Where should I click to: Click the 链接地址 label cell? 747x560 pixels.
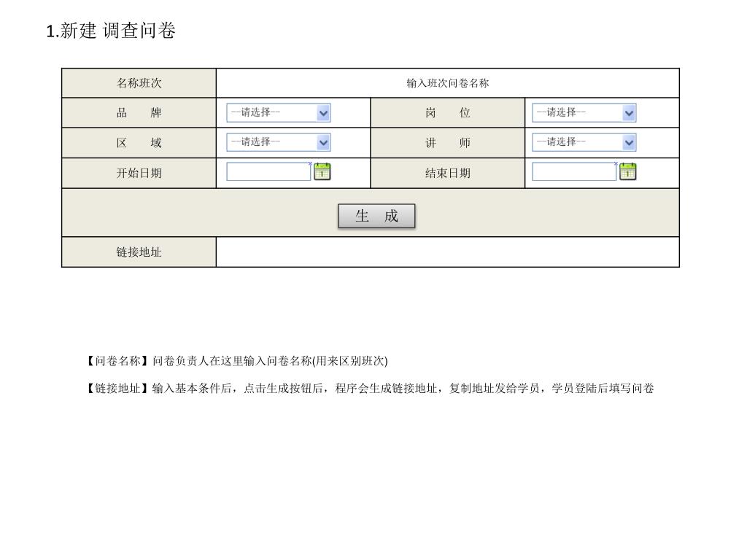tap(139, 252)
